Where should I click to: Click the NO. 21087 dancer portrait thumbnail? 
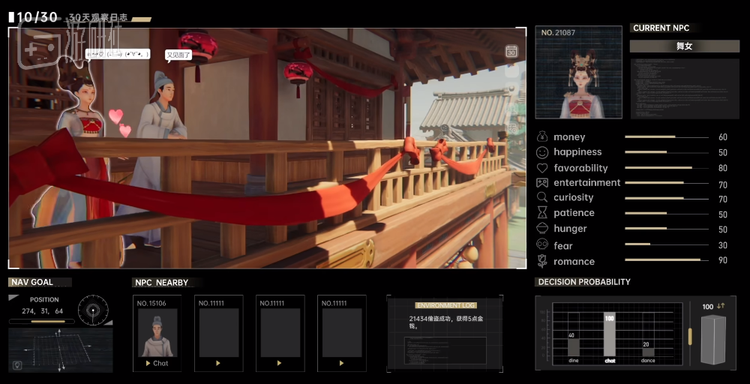579,72
